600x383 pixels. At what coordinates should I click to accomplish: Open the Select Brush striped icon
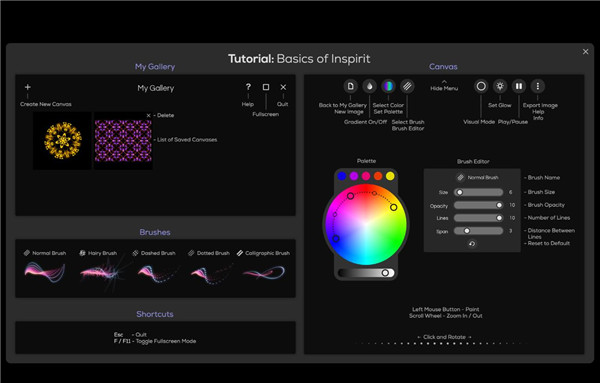[x=407, y=86]
